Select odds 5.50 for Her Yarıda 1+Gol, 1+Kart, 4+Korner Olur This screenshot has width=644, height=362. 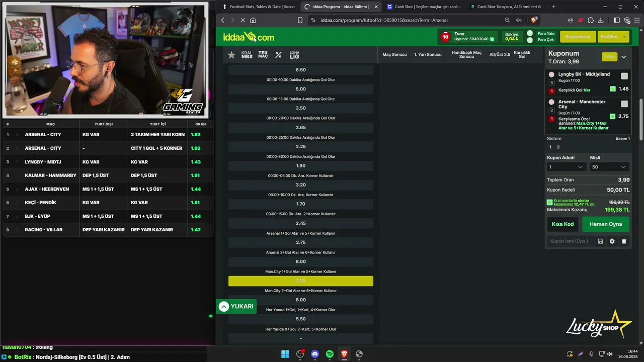point(301,319)
